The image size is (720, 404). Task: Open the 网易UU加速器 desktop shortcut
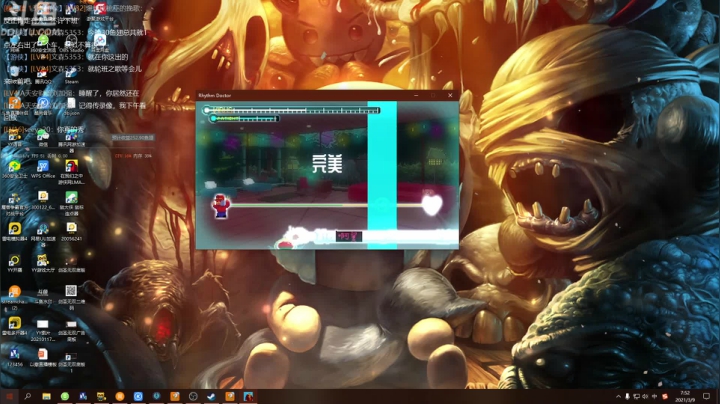43,233
